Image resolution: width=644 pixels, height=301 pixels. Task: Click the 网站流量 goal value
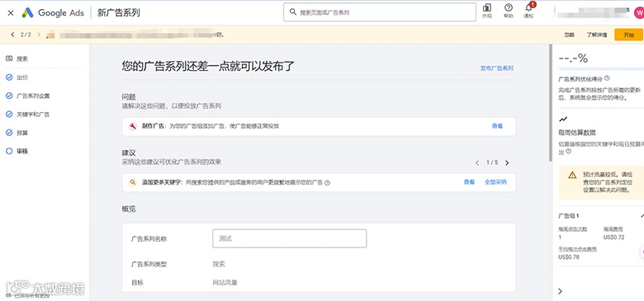coord(225,283)
